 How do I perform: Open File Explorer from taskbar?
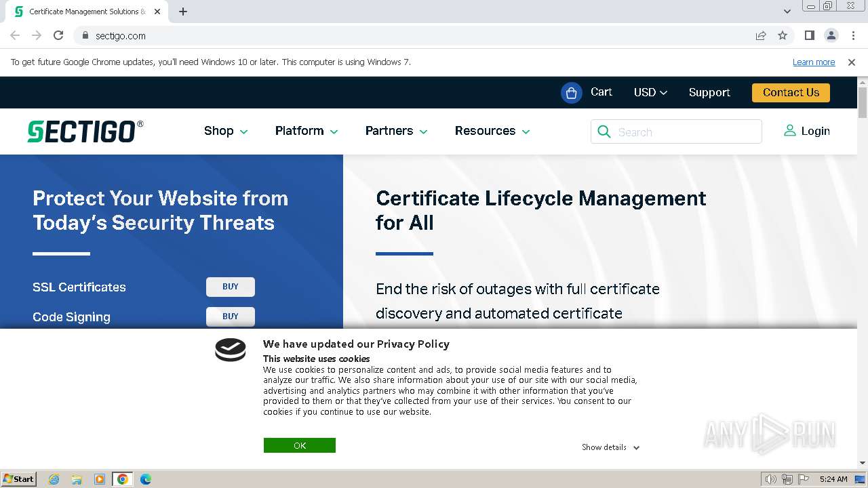[x=77, y=479]
